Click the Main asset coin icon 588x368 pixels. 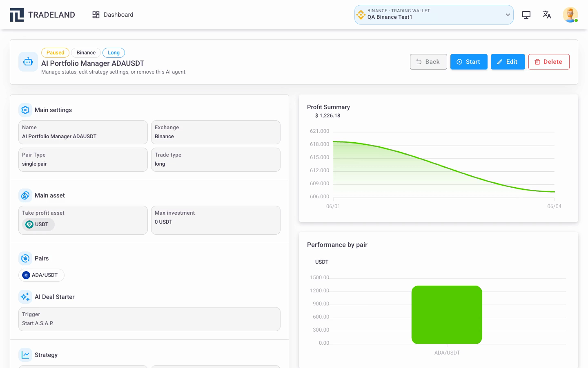tap(25, 195)
